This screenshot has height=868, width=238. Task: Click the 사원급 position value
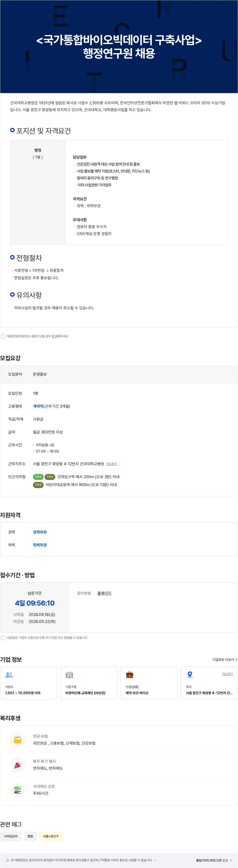pyautogui.click(x=38, y=419)
